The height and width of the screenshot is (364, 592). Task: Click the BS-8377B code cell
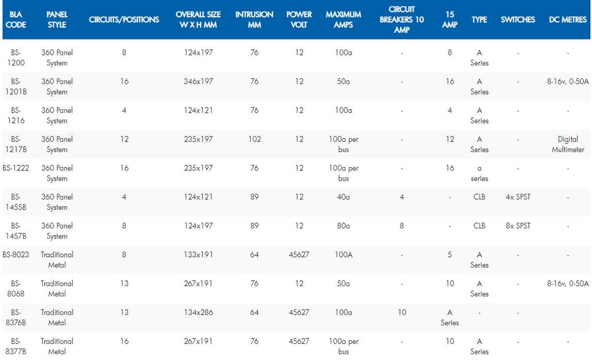[x=16, y=347]
